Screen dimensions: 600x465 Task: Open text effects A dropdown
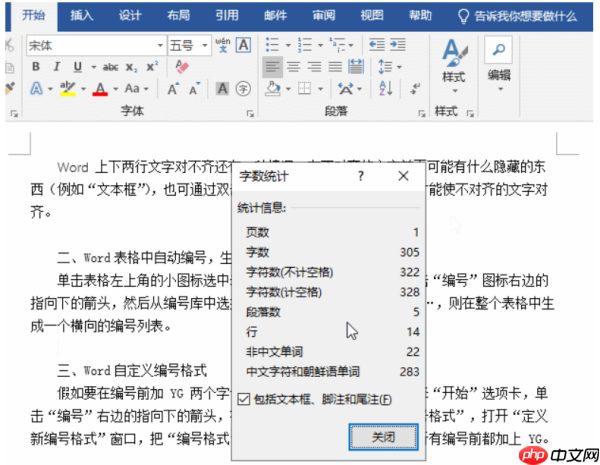50,89
